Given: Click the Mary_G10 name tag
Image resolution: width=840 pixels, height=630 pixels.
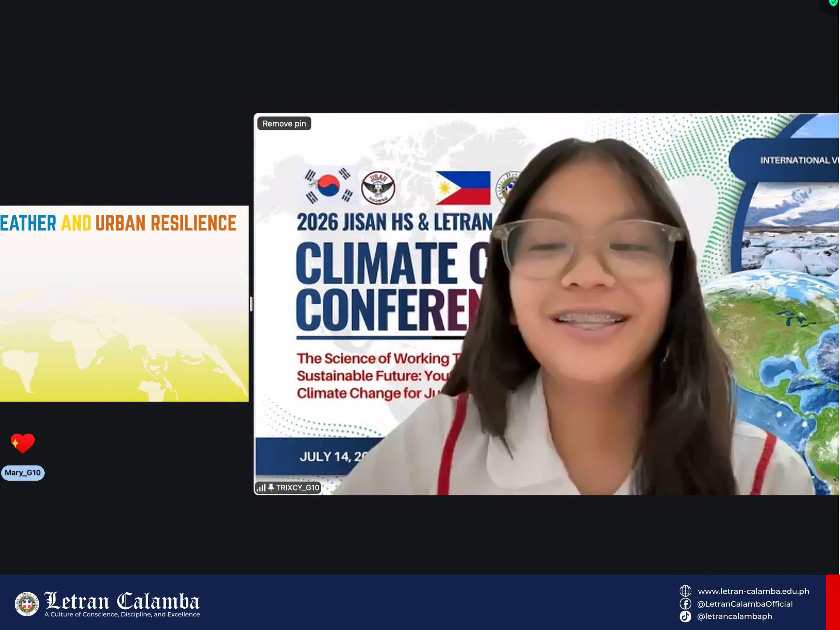Looking at the screenshot, I should tap(23, 472).
